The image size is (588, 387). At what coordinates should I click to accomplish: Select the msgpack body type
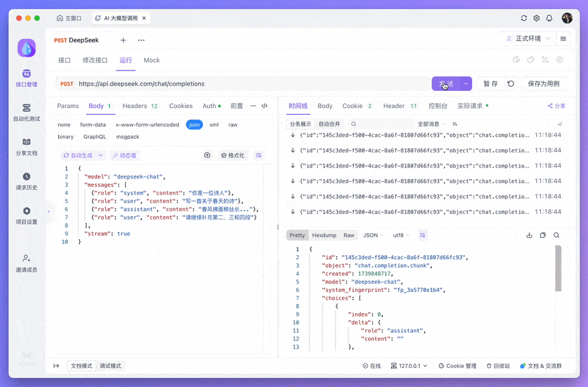[x=128, y=137]
